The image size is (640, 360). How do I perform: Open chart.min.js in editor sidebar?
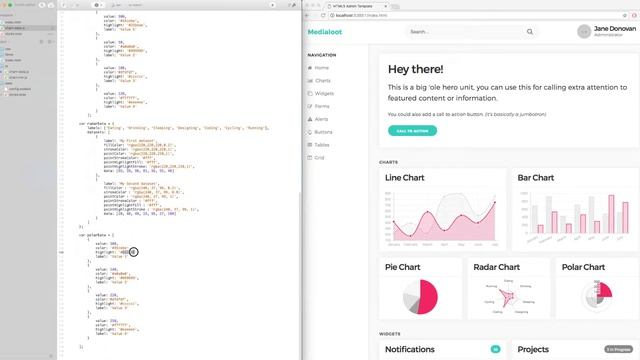(18, 77)
